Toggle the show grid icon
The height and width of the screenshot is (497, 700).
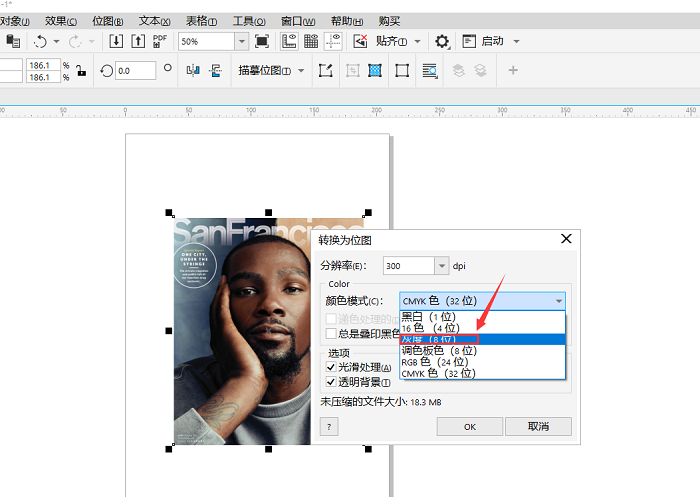point(311,42)
